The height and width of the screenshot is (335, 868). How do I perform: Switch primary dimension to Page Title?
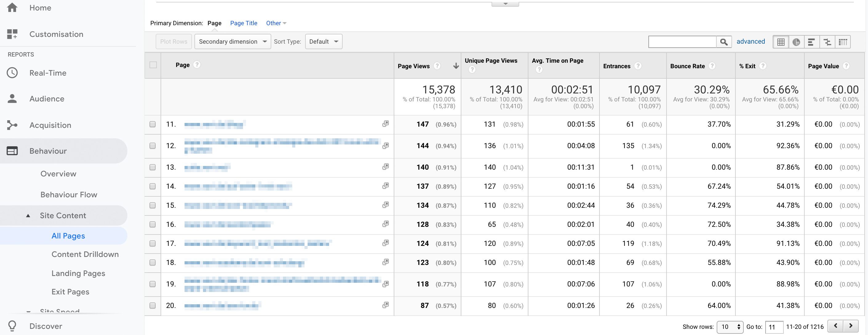pos(244,23)
